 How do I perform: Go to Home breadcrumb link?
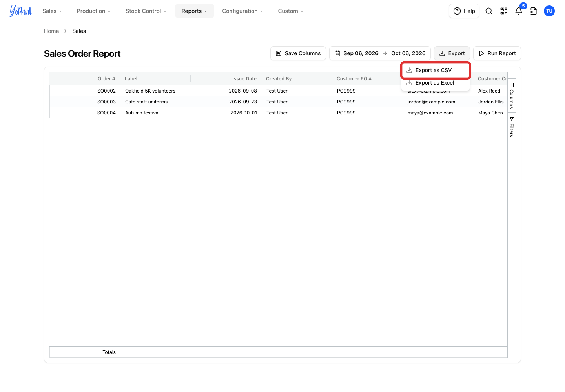(x=51, y=31)
